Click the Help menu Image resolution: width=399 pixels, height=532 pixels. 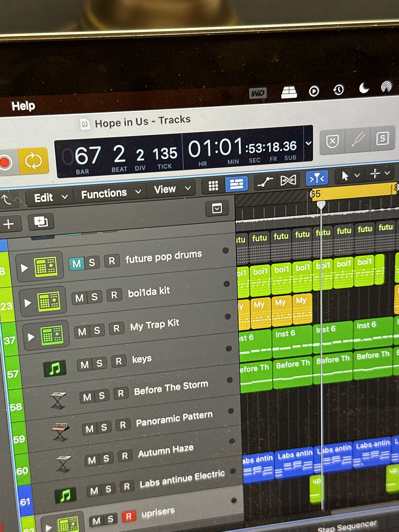(23, 106)
